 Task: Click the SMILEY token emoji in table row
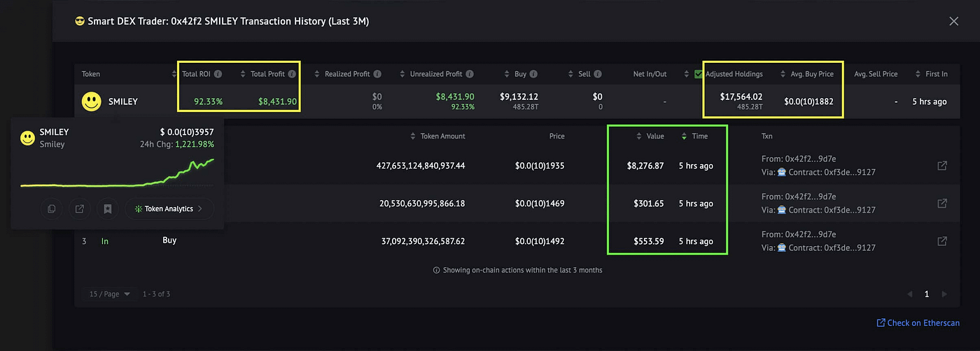(92, 102)
